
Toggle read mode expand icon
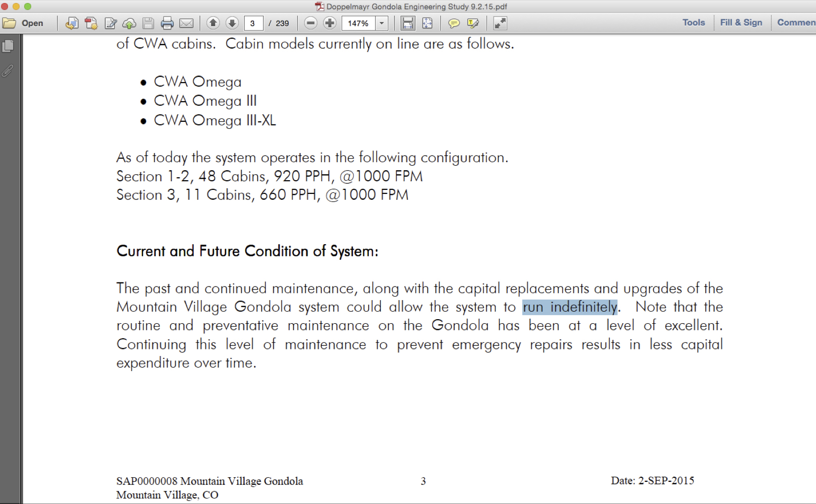(x=500, y=23)
